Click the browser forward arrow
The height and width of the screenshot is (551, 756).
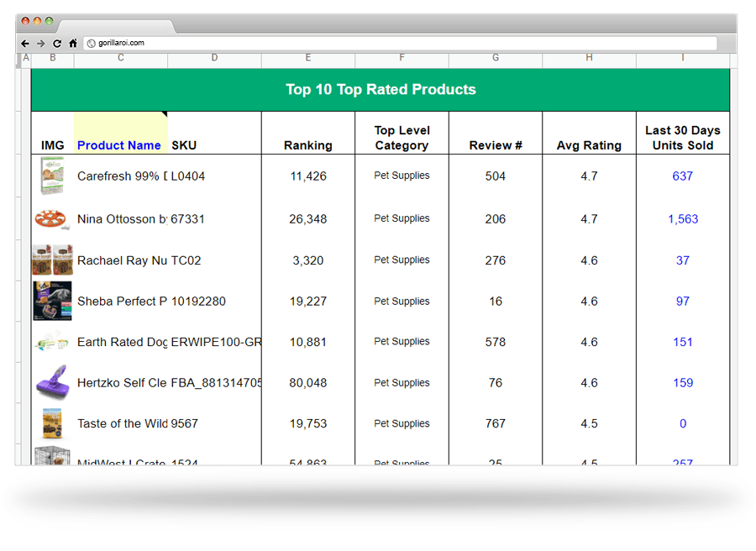[40, 43]
